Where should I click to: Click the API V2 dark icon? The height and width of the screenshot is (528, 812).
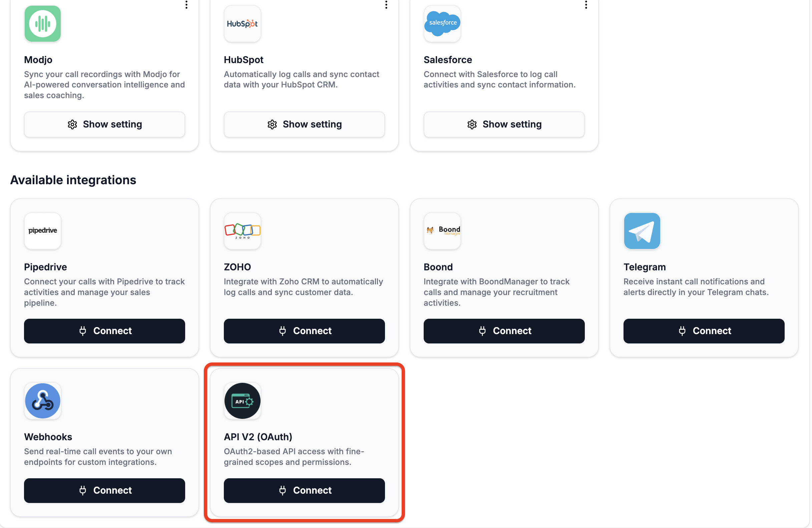tap(242, 401)
